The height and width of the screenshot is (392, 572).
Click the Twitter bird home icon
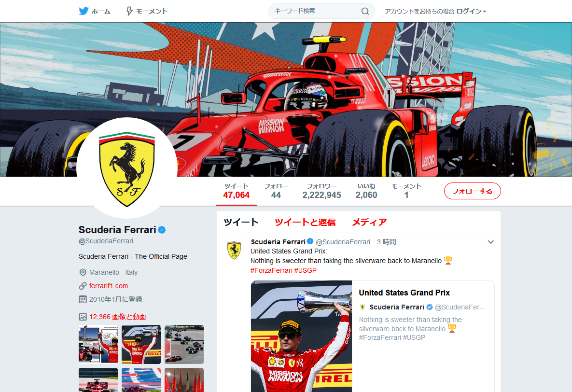pos(84,11)
